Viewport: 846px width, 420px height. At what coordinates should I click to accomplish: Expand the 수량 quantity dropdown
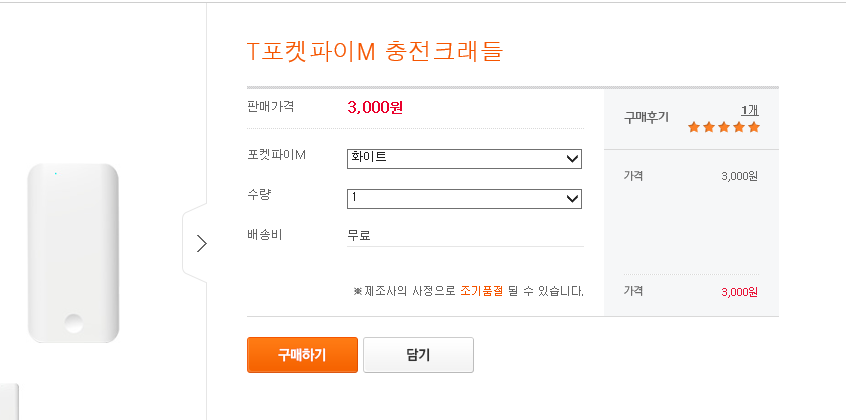click(464, 198)
